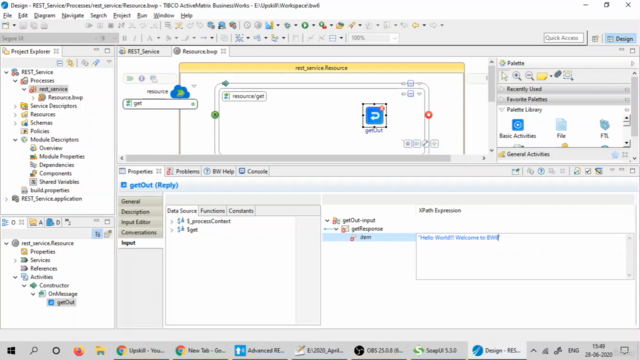Choose Zoom Out tool in Palette
This screenshot has width=640, height=360.
529,76
